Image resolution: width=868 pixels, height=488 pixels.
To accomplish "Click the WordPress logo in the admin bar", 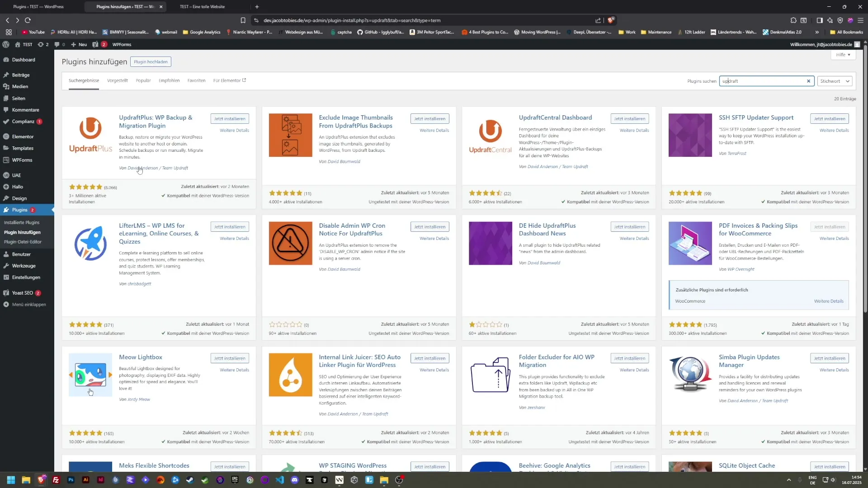I will click(6, 44).
